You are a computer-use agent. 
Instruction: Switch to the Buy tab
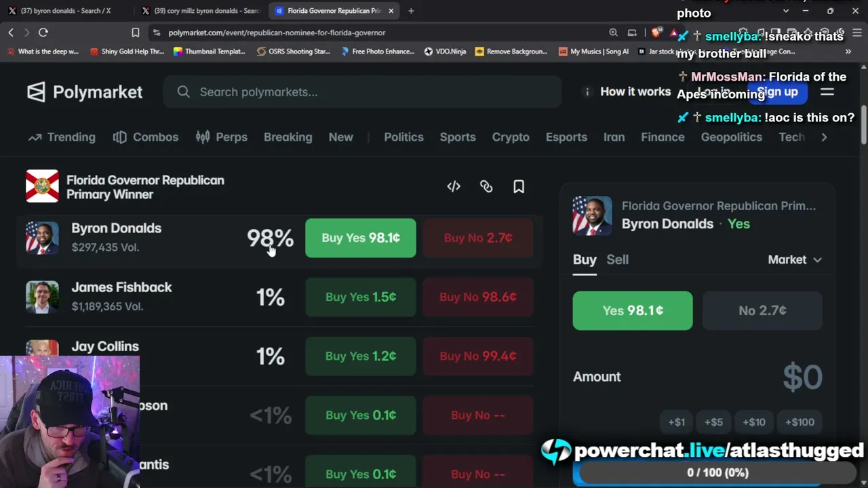click(585, 260)
